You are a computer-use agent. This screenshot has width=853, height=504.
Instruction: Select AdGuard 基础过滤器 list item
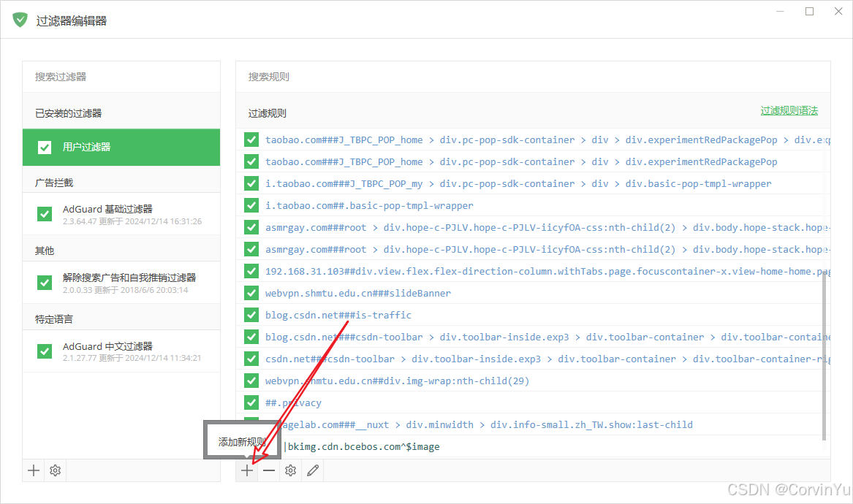coord(121,214)
